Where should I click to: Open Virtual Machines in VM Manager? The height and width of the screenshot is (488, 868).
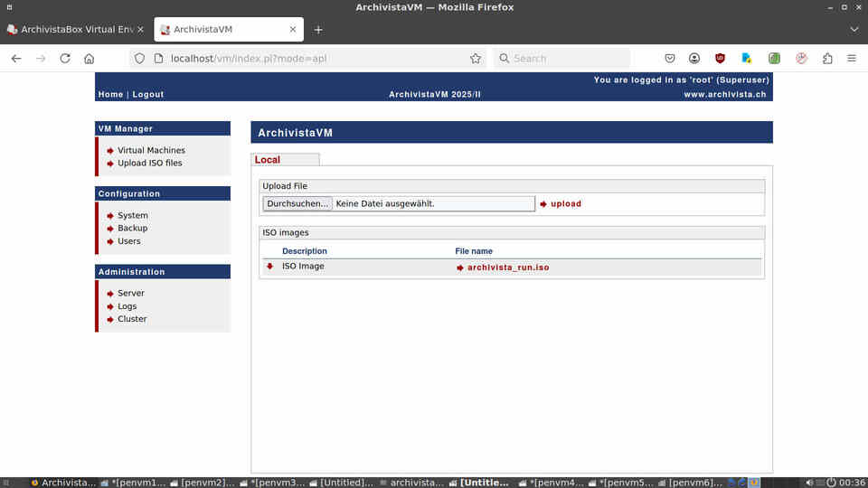click(151, 151)
